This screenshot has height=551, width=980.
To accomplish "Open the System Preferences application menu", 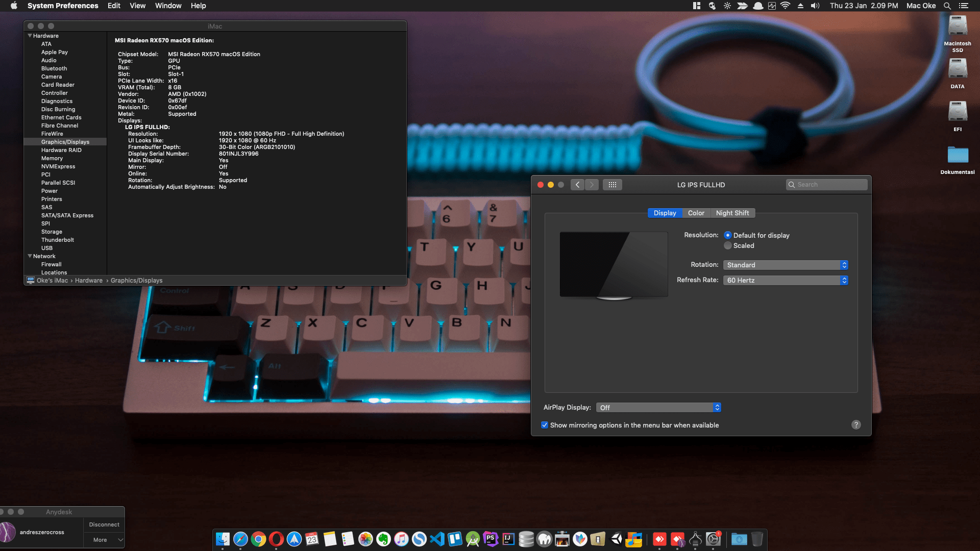I will coord(63,6).
